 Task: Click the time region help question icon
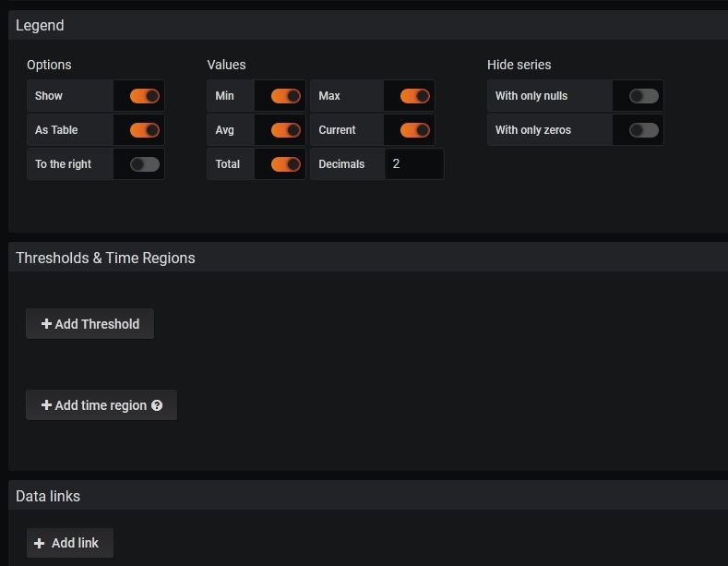[157, 405]
